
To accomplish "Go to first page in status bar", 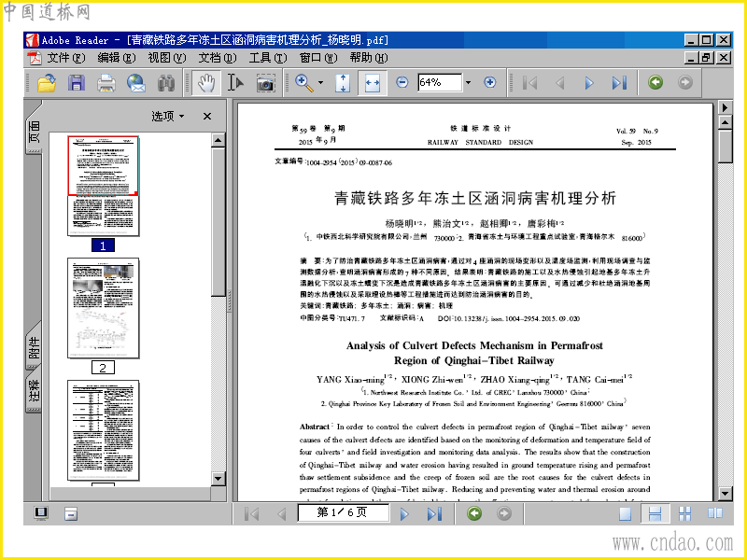I will (x=251, y=514).
